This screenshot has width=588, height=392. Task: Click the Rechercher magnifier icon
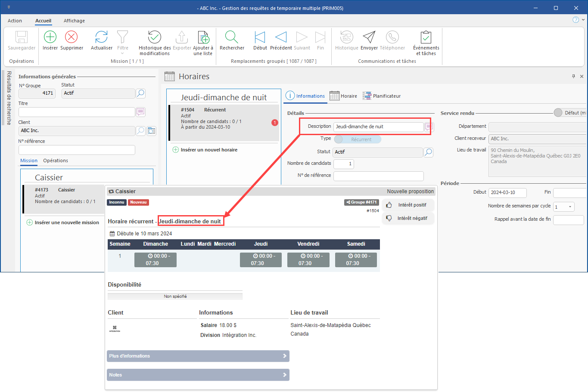point(232,37)
